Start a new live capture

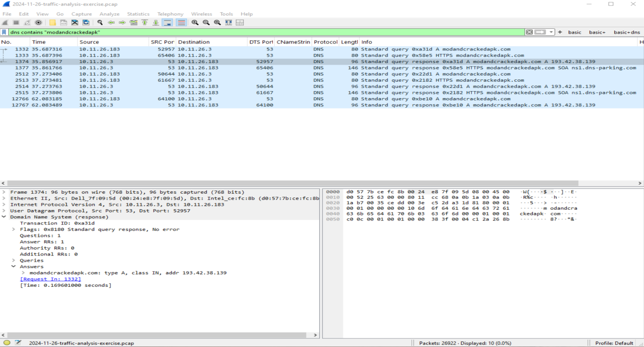(x=5, y=23)
